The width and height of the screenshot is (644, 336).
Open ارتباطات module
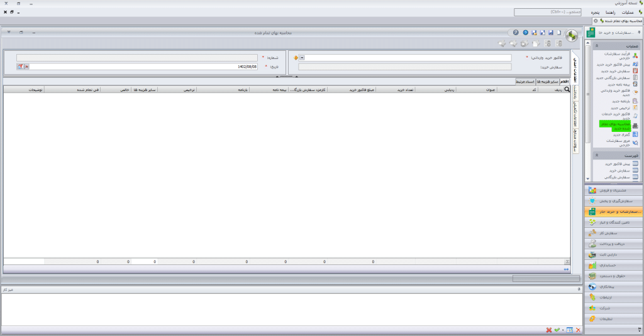(614, 298)
